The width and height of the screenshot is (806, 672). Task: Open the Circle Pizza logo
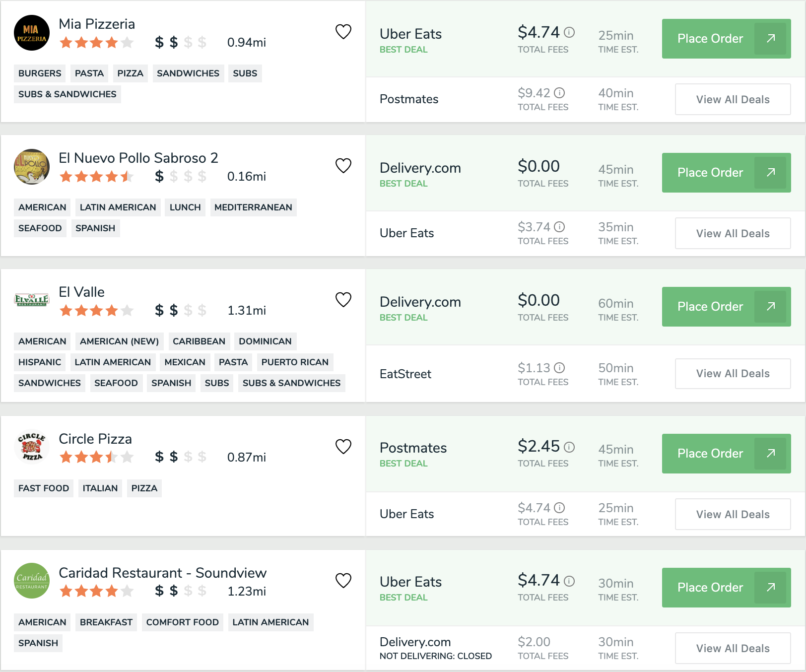coord(32,447)
